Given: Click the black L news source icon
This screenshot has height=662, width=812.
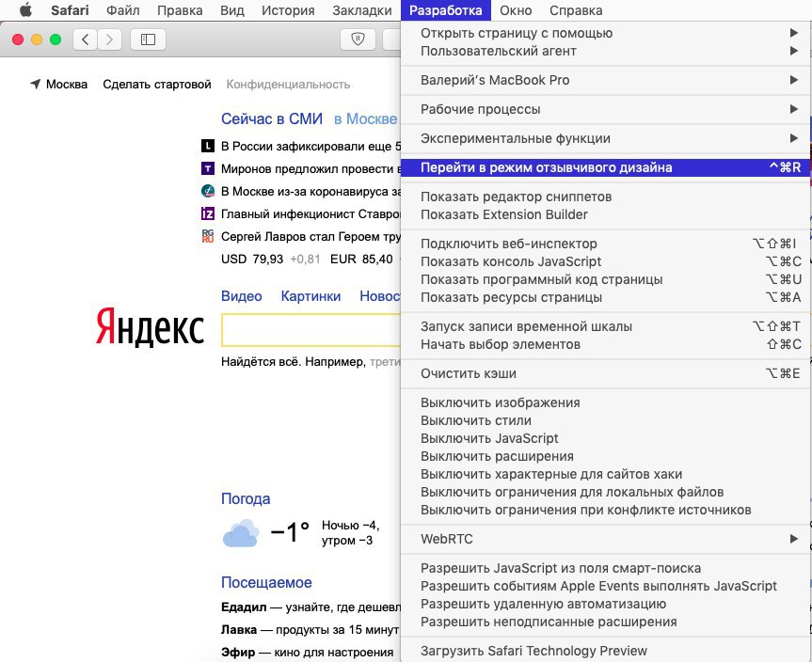Looking at the screenshot, I should (208, 146).
